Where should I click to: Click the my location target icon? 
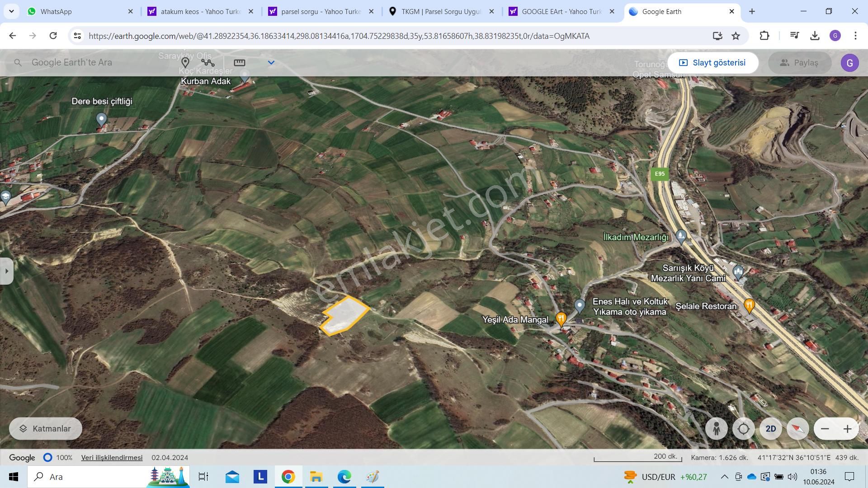click(x=743, y=428)
